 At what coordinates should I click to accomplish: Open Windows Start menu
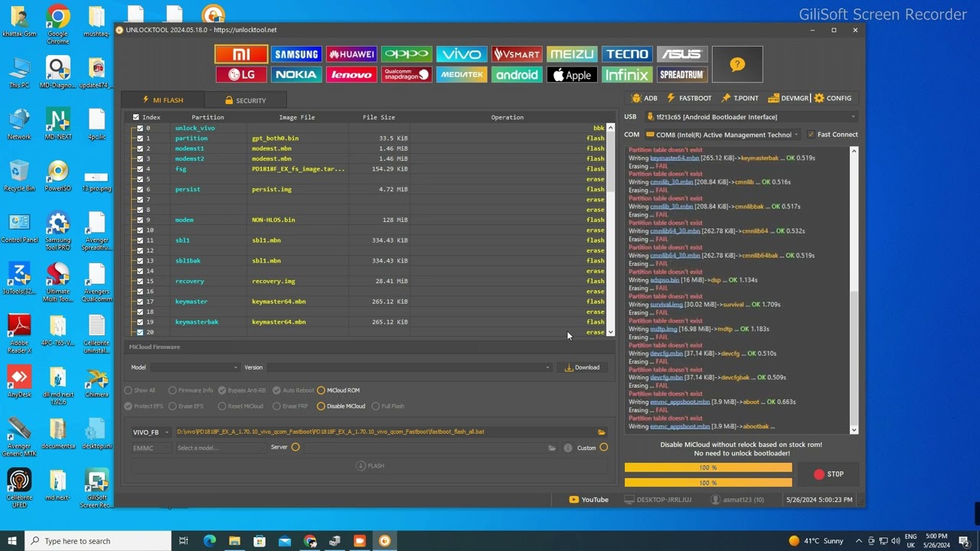point(12,541)
